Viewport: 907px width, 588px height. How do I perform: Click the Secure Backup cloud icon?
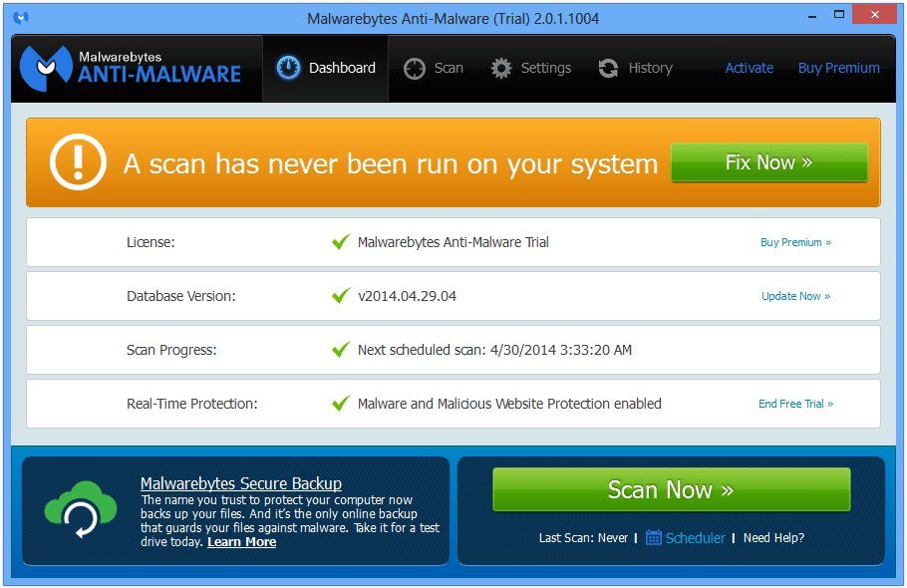click(81, 509)
